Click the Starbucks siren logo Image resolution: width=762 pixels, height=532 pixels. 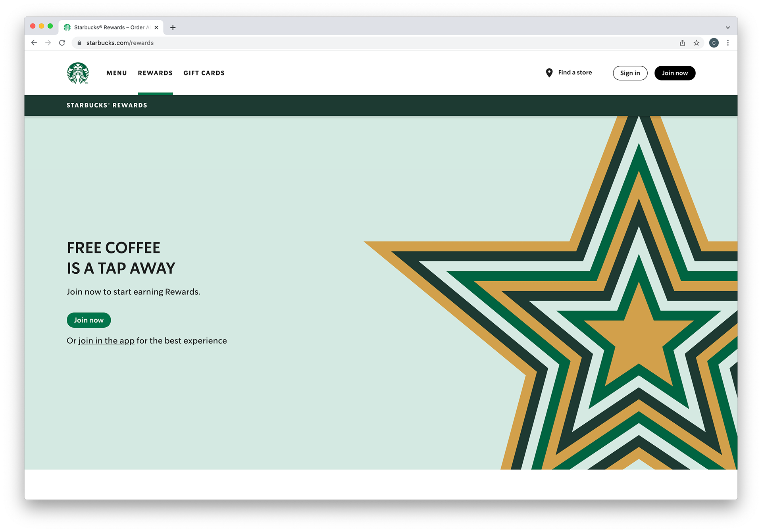coord(78,73)
